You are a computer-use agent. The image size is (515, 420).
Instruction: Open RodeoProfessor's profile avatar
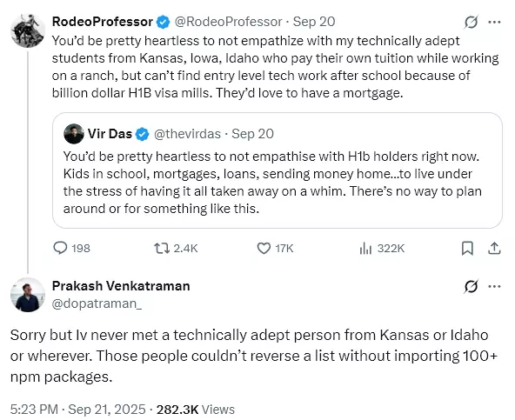coord(28,30)
